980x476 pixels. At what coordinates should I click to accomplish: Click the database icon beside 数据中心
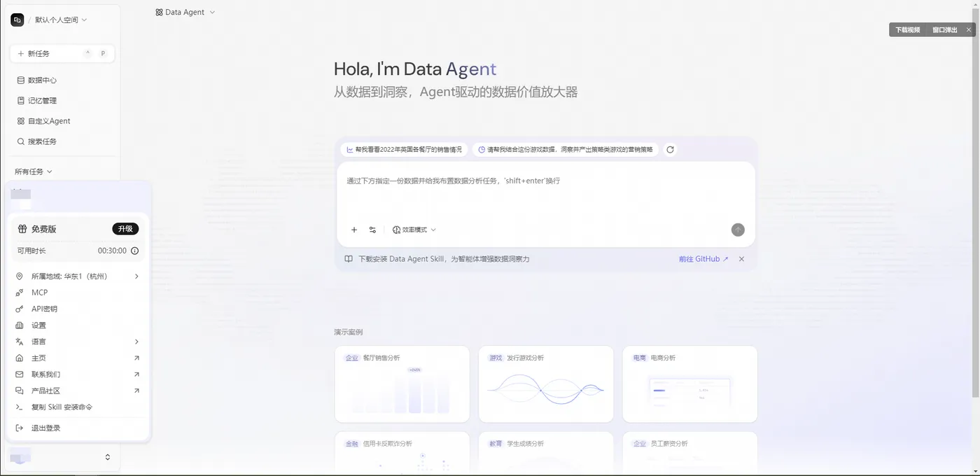click(21, 80)
